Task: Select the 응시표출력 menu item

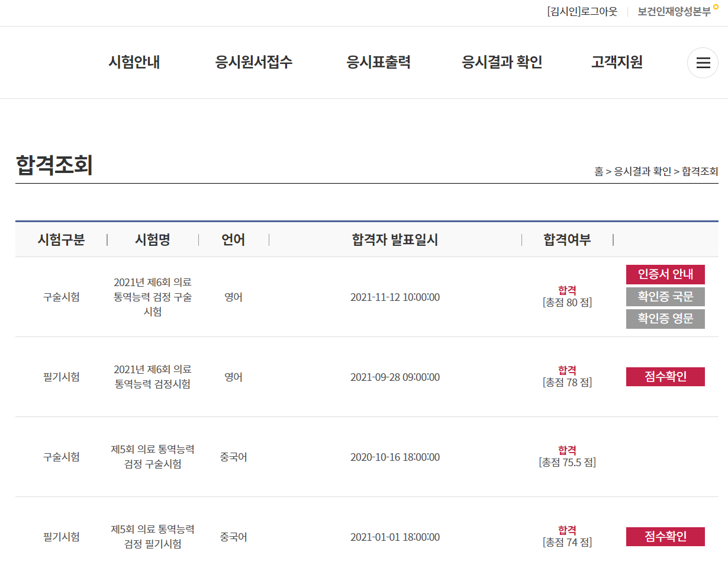Action: pyautogui.click(x=379, y=62)
